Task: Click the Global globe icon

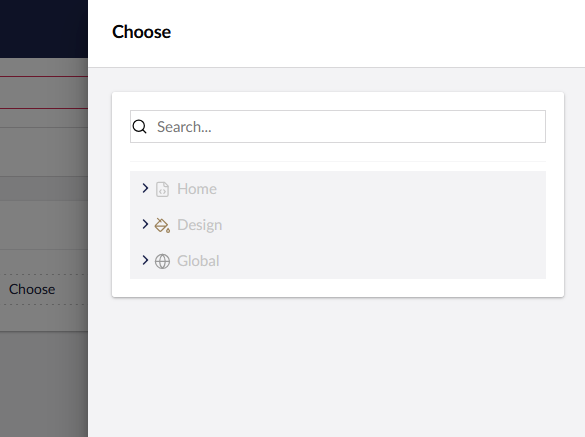Action: pyautogui.click(x=162, y=261)
